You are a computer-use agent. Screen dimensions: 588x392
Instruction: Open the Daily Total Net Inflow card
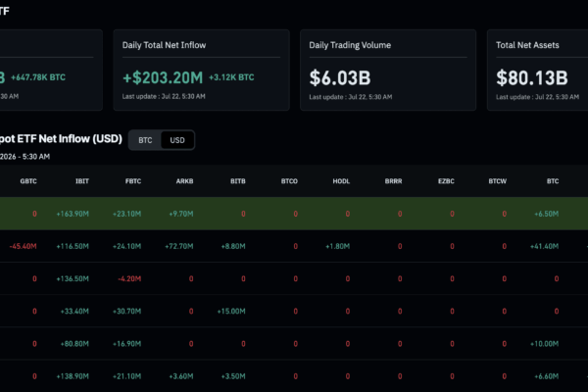[x=201, y=71]
